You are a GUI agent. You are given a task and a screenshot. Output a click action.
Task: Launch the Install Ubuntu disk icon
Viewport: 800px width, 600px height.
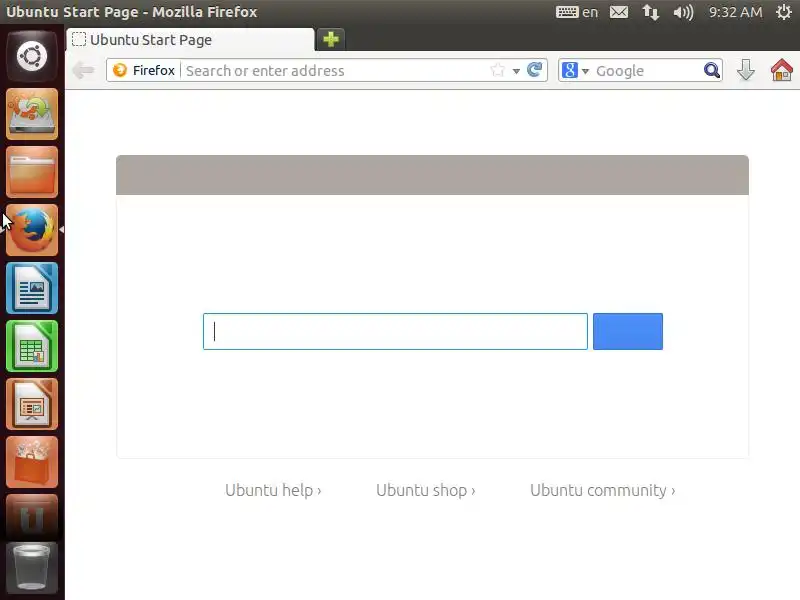32,114
